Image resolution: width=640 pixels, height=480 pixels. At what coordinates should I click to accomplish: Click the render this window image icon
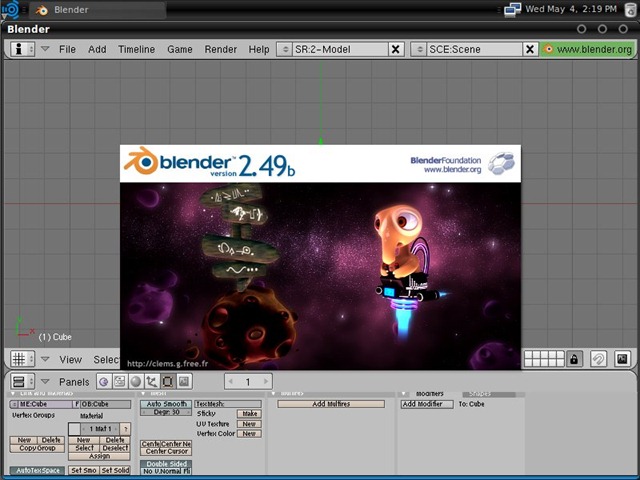622,359
